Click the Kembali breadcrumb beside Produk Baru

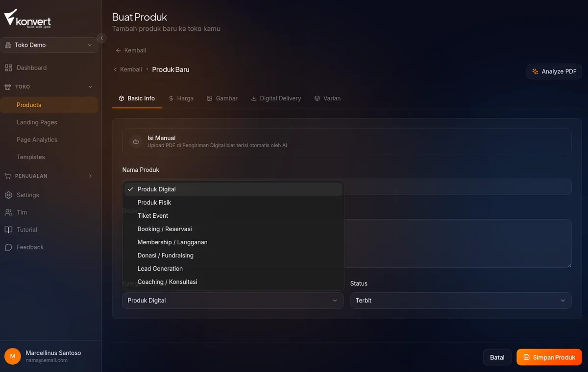pos(128,70)
